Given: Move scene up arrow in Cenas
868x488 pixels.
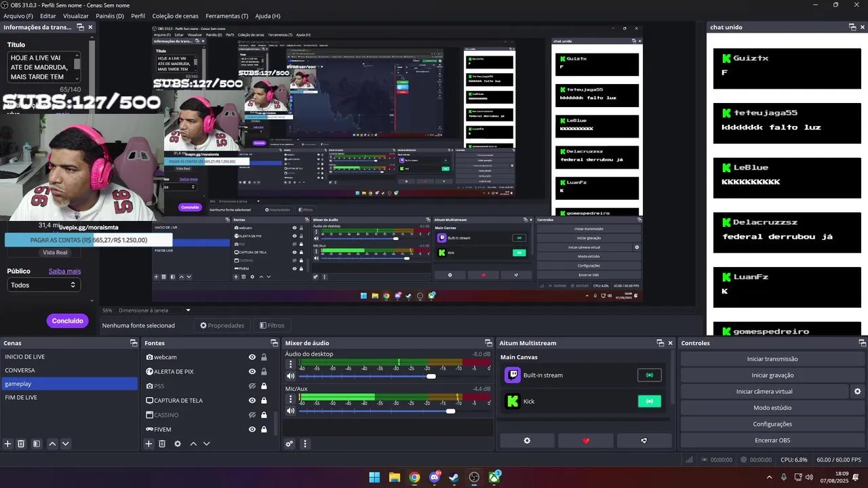Looking at the screenshot, I should (x=52, y=444).
